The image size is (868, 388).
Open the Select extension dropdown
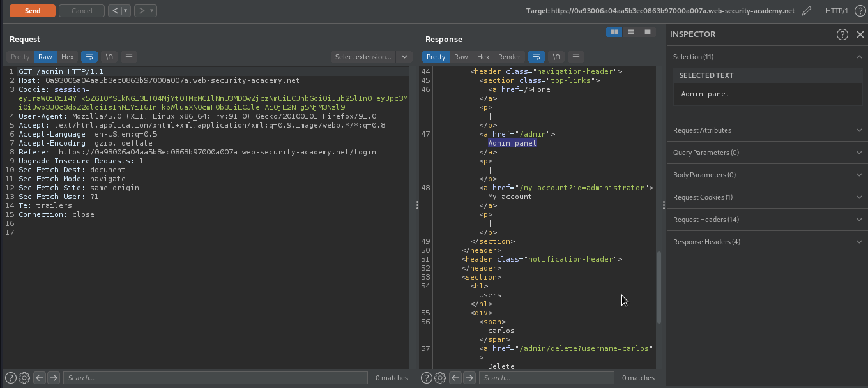[363, 57]
